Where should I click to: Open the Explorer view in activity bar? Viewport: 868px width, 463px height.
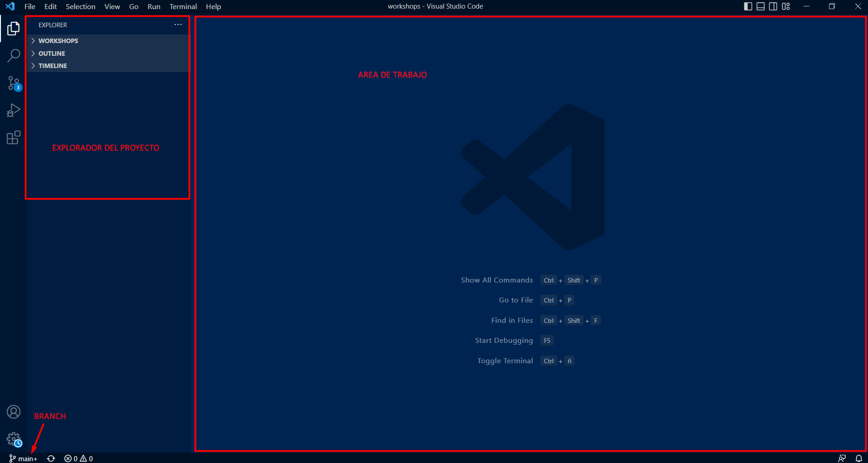click(x=14, y=29)
